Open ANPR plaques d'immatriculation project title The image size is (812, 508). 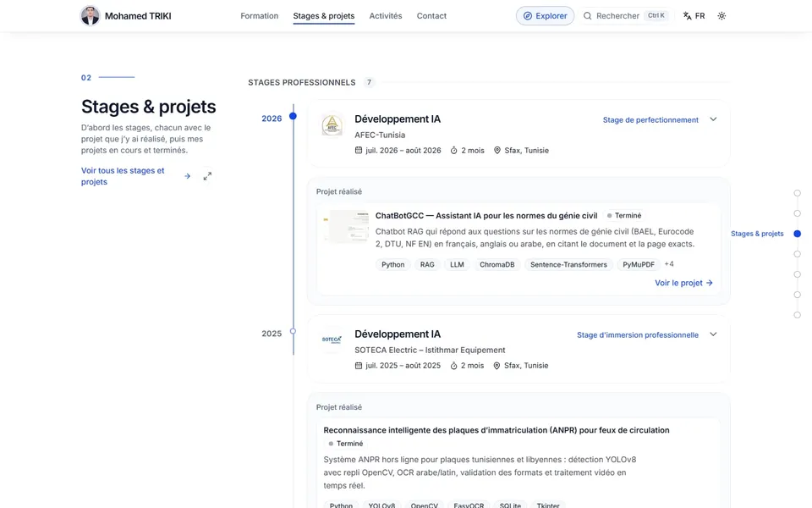tap(497, 430)
